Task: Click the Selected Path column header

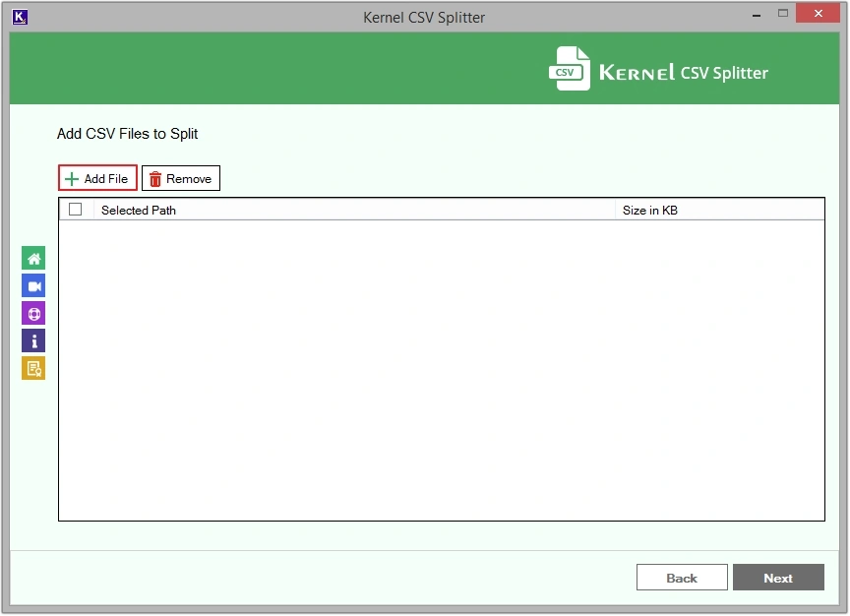Action: click(139, 210)
